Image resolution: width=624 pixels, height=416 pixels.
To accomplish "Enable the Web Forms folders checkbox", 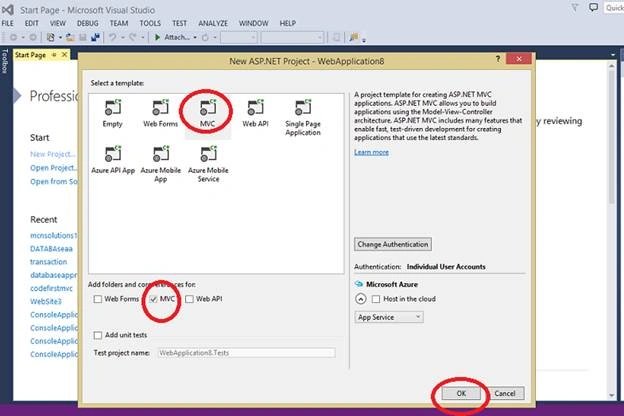I will tap(98, 299).
